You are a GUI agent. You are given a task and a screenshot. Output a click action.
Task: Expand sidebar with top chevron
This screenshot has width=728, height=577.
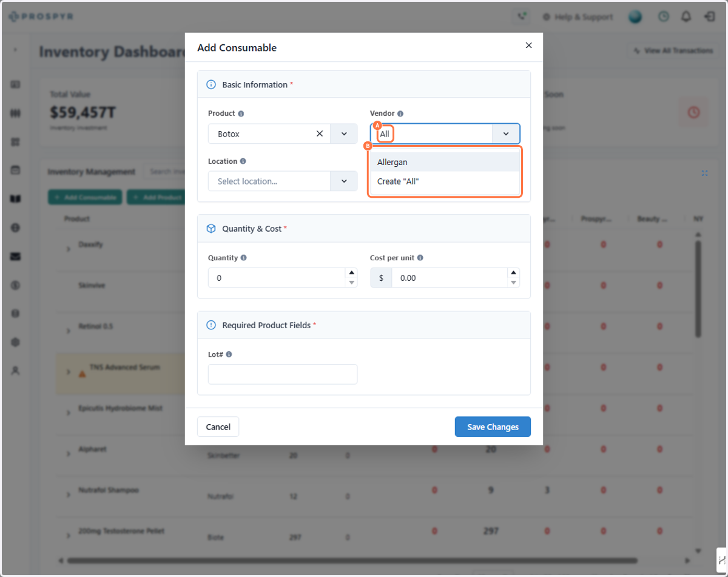click(x=15, y=50)
